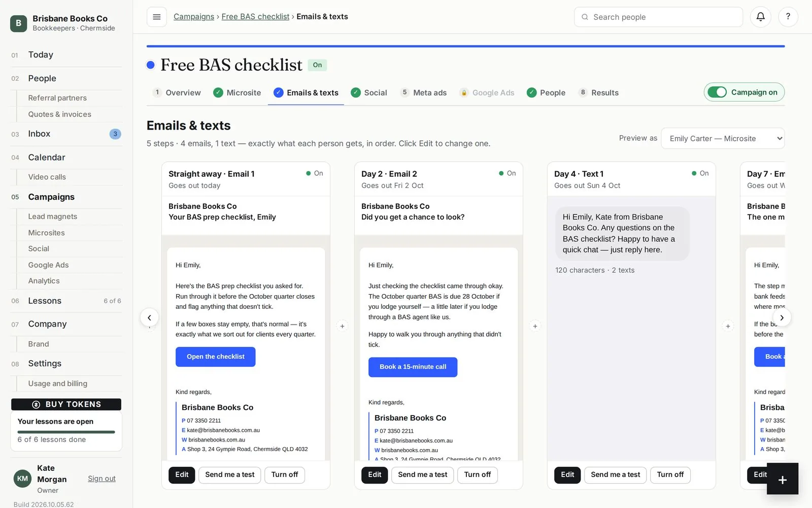This screenshot has width=812, height=508.
Task: Click the locked Google Ads step icon
Action: (x=463, y=92)
